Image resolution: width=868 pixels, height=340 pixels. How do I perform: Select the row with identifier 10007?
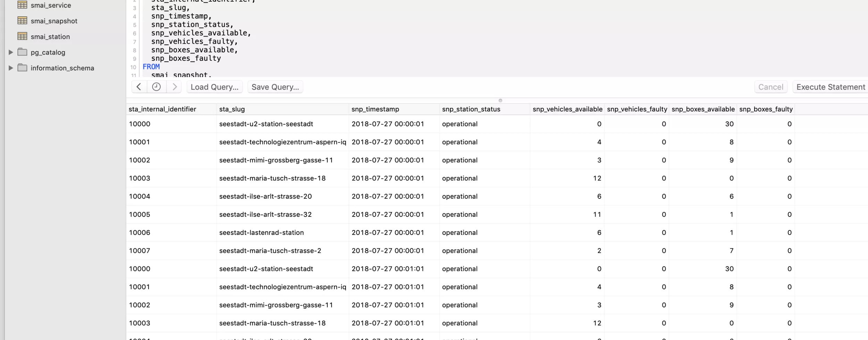pos(139,250)
